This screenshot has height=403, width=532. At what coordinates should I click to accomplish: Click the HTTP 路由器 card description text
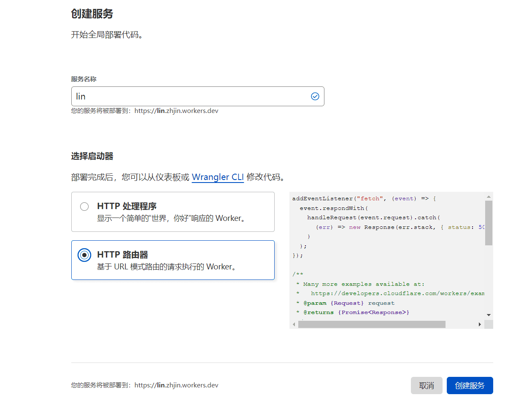(x=167, y=267)
